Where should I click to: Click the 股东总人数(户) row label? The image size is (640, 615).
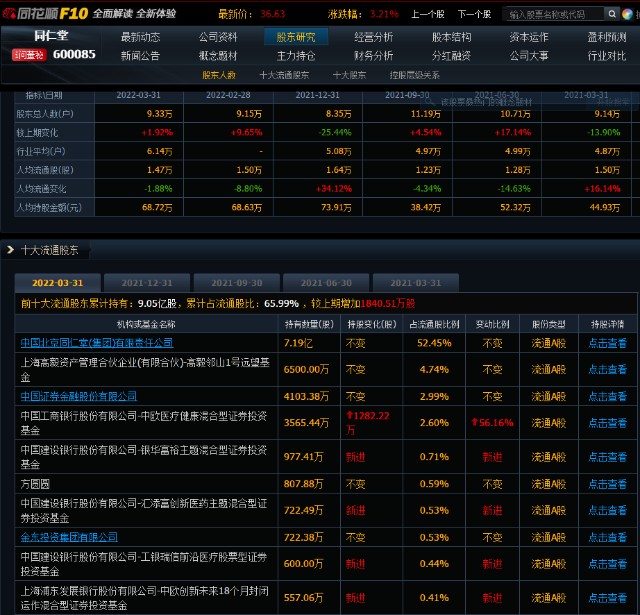(45, 114)
